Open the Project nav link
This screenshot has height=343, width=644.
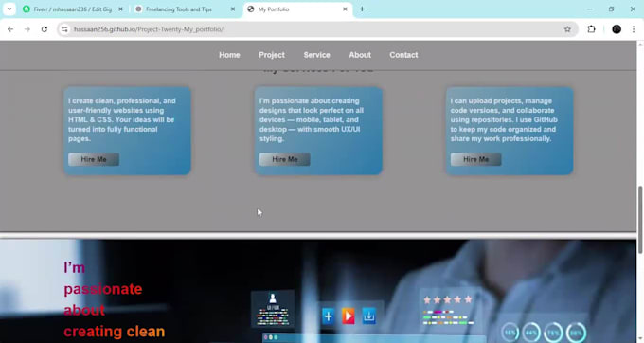point(272,55)
